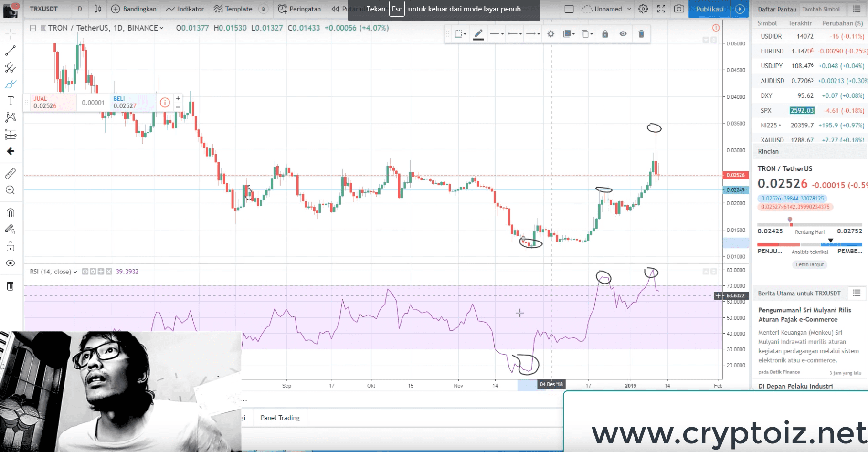
Task: Collapse the TRON / TetherUS legend box
Action: (x=32, y=28)
